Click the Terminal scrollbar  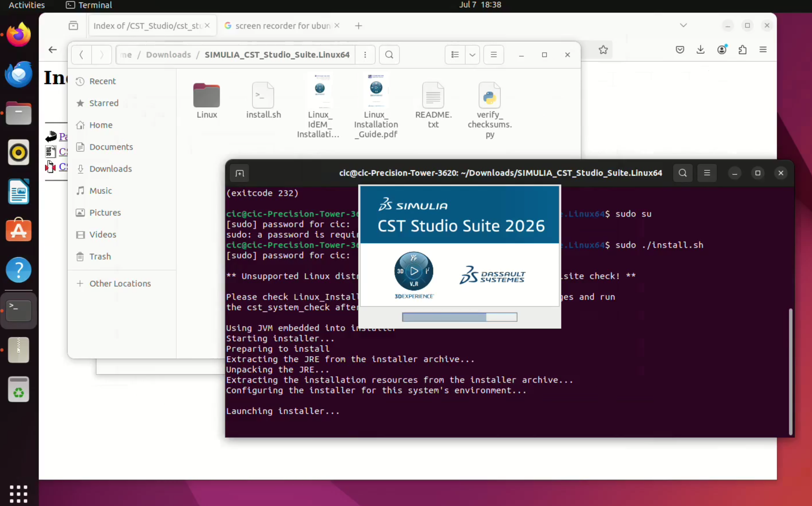(x=791, y=371)
